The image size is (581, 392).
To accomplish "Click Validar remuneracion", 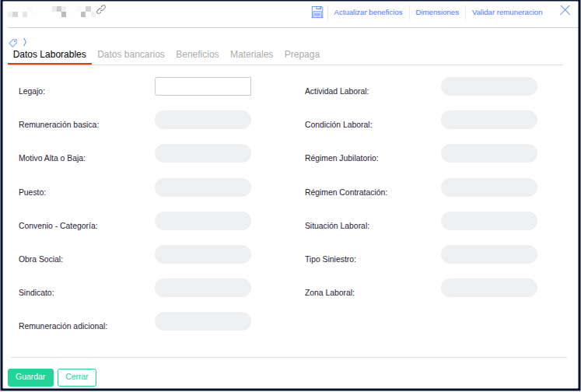I will click(507, 12).
